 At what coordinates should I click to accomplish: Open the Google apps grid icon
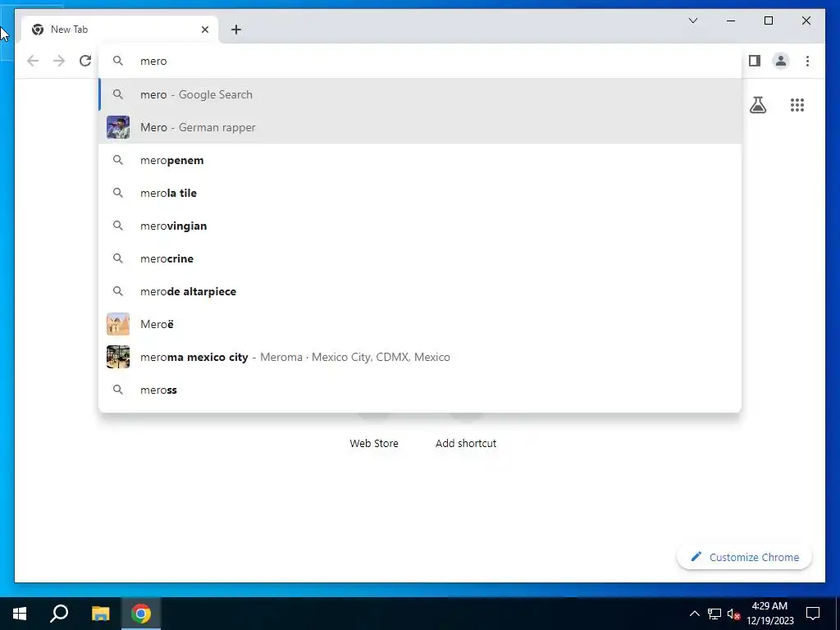point(797,105)
